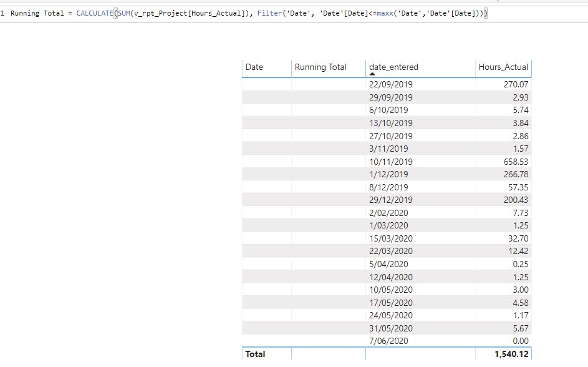Sort by the Date column header
588x367 pixels.
(254, 67)
